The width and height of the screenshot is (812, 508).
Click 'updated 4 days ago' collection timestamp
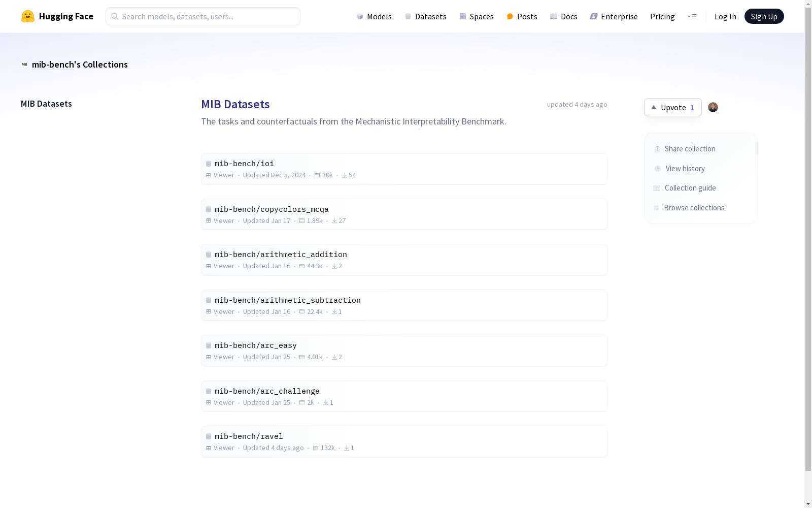[x=577, y=104]
